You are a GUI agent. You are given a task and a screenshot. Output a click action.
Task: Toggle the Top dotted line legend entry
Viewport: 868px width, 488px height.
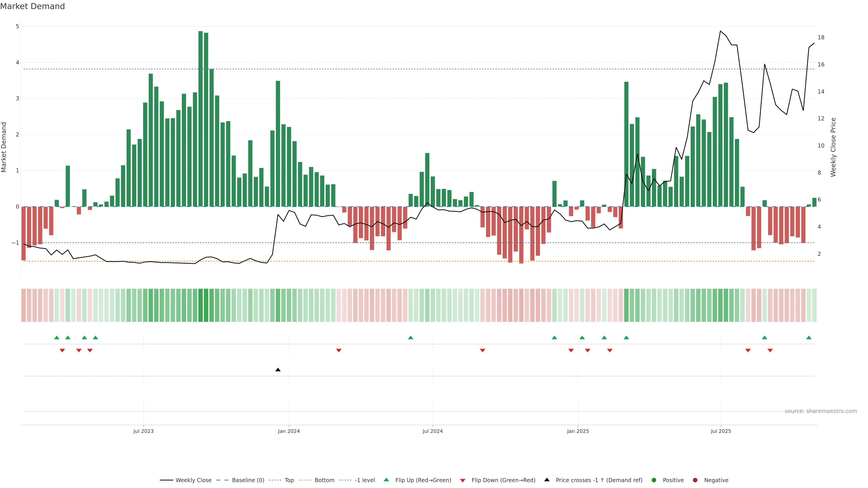tap(289, 480)
